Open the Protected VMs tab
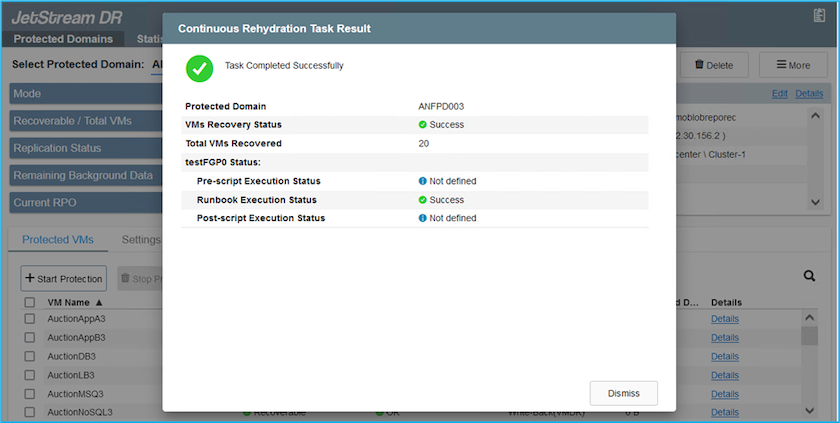 point(57,240)
